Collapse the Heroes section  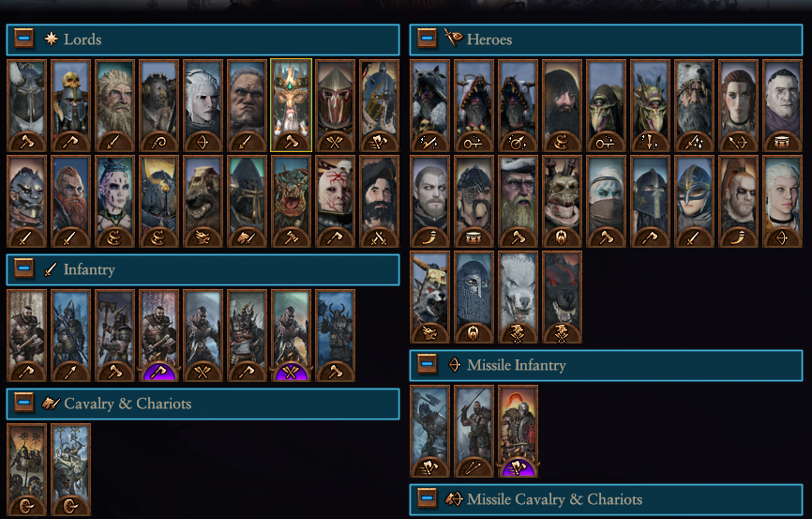coord(428,38)
